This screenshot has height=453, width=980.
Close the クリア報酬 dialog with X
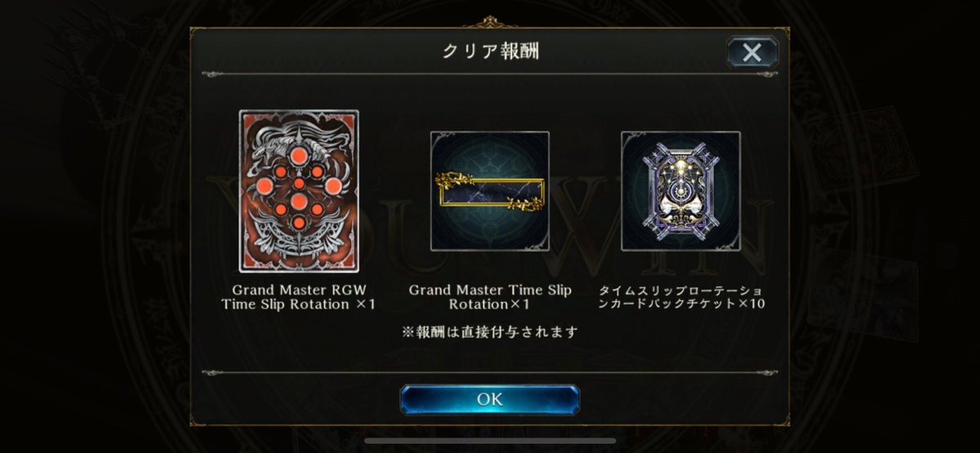[x=752, y=53]
